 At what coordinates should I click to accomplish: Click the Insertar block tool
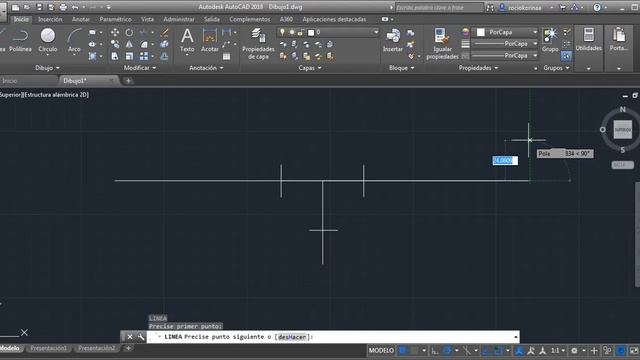click(393, 40)
